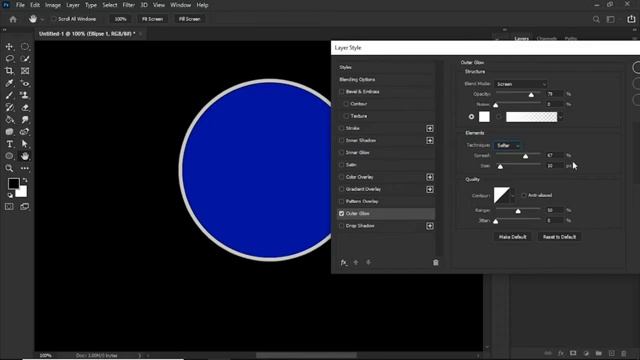Uncheck Outer Glow checkbox

click(342, 213)
